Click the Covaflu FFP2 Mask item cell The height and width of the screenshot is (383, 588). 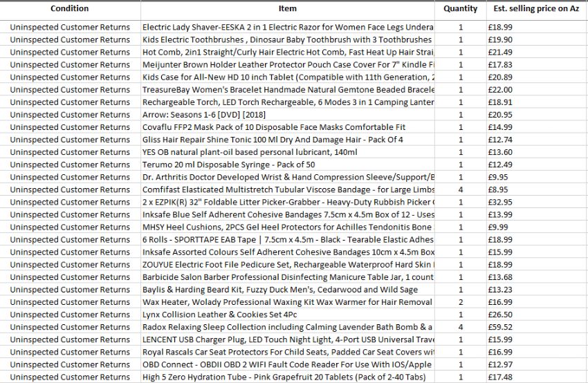pos(288,127)
